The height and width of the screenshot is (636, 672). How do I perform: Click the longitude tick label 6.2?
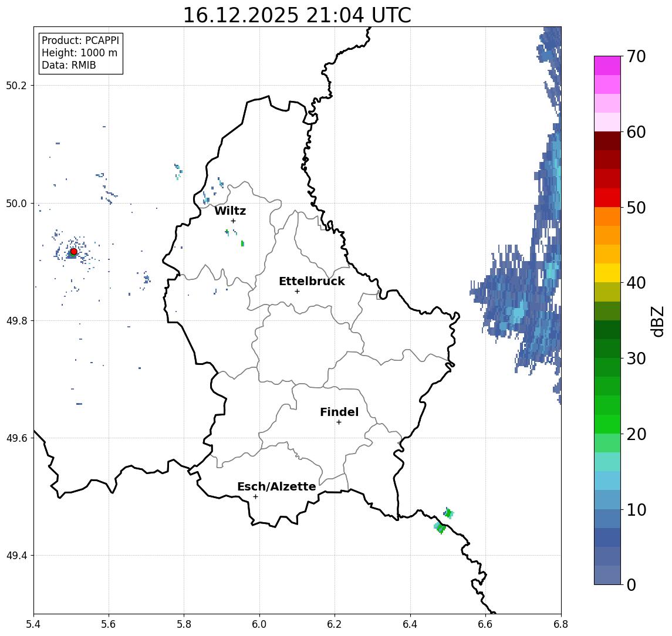pos(335,624)
